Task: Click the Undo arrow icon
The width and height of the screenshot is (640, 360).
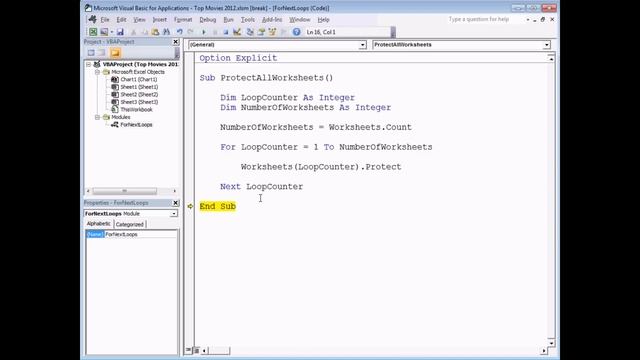Action: pos(179,32)
